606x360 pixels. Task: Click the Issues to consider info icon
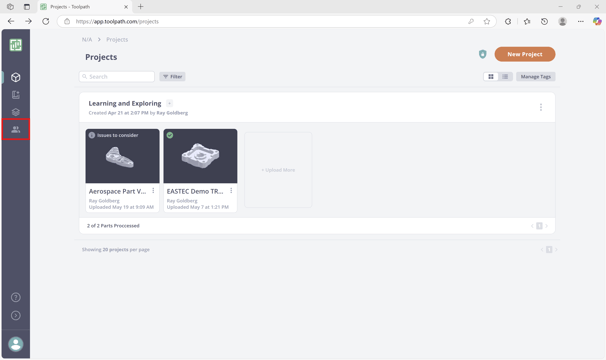(x=92, y=135)
